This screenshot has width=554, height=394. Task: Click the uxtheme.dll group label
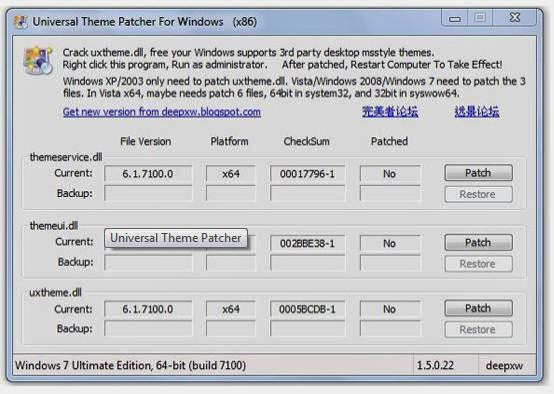pos(55,292)
